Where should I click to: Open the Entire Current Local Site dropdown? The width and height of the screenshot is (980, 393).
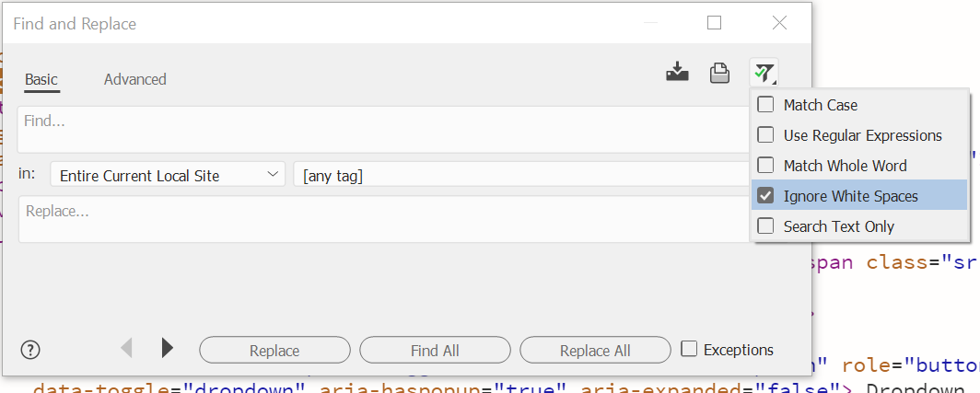coord(167,175)
